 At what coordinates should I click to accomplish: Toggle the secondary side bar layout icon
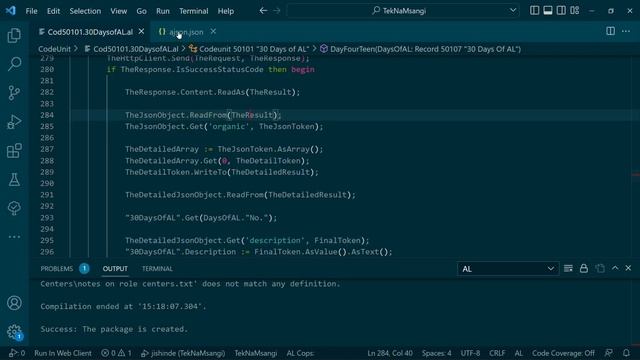click(561, 11)
